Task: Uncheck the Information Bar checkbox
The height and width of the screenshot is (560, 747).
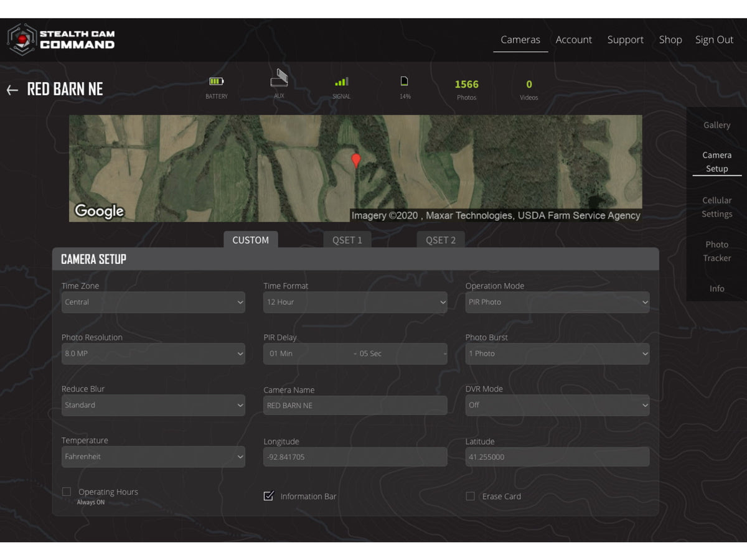Action: pyautogui.click(x=269, y=496)
